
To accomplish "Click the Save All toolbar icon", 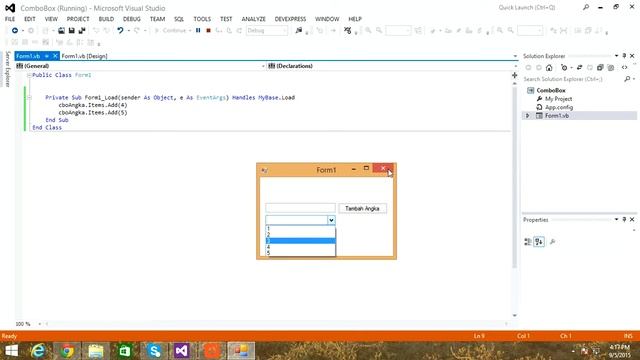I will click(82, 31).
